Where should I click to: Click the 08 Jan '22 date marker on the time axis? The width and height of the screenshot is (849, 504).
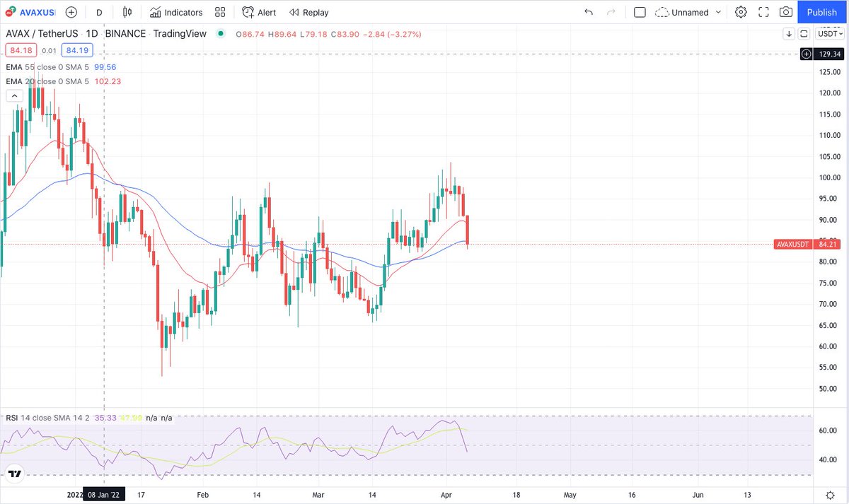(x=105, y=496)
